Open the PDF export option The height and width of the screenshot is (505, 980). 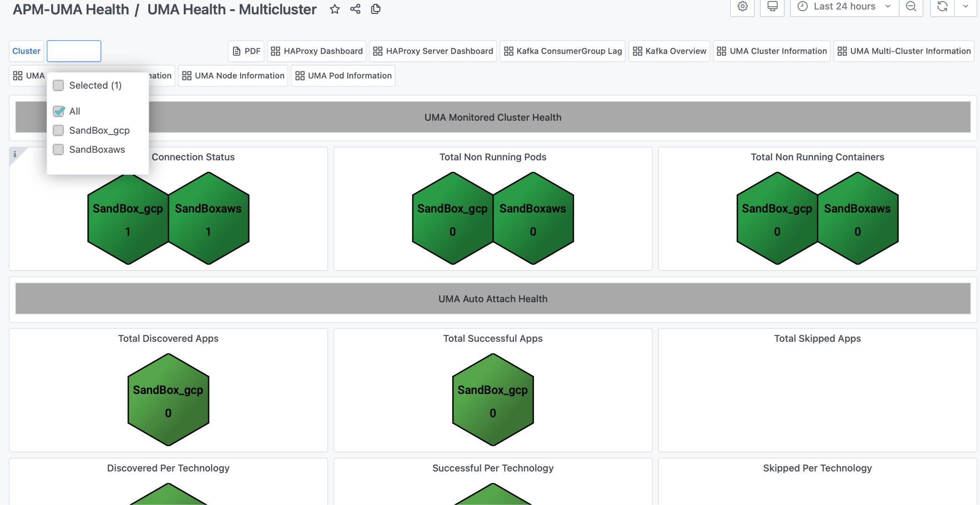pyautogui.click(x=246, y=51)
